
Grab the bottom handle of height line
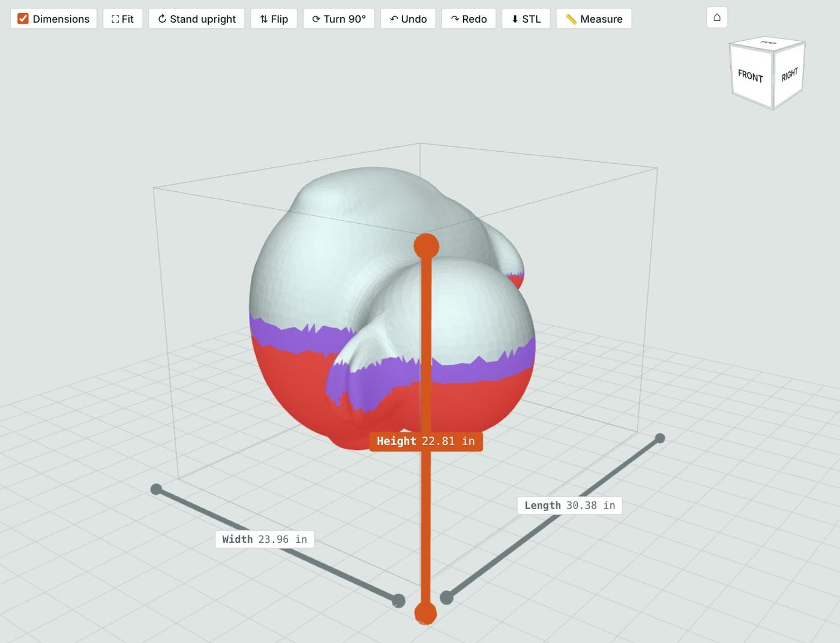click(x=425, y=613)
